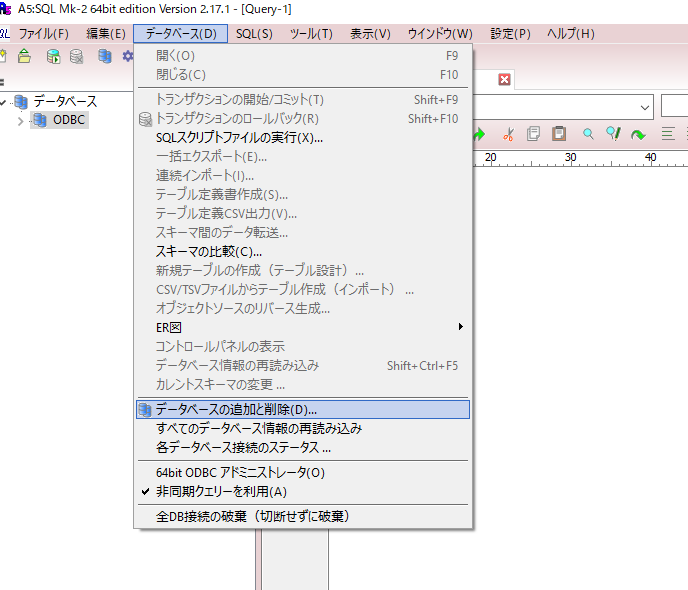Click the editor column ruler at 30
The height and width of the screenshot is (590, 688).
(570, 157)
